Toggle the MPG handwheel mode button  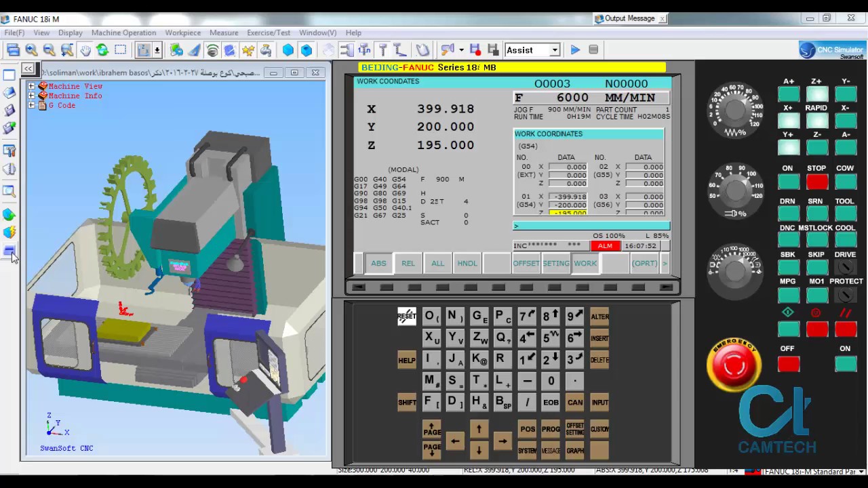tap(788, 295)
